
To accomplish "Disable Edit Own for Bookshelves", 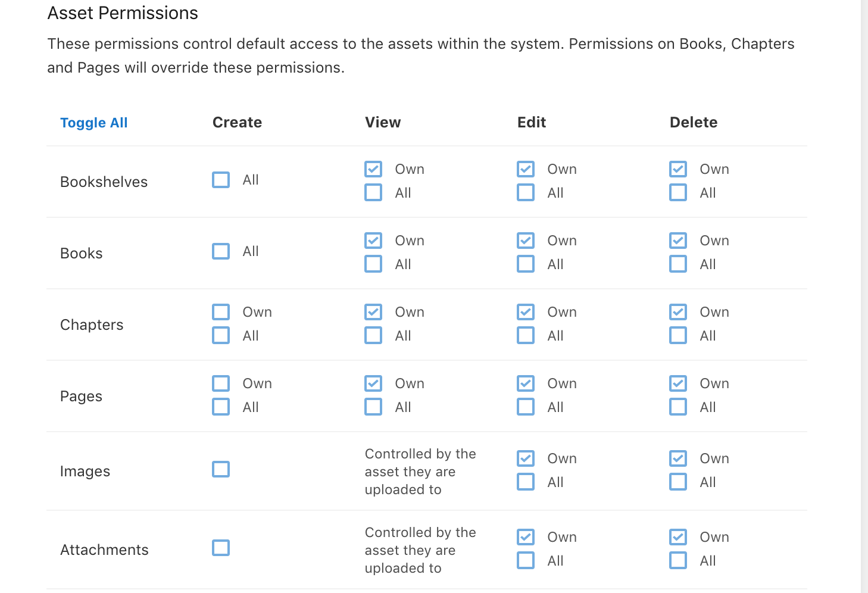I will click(525, 169).
